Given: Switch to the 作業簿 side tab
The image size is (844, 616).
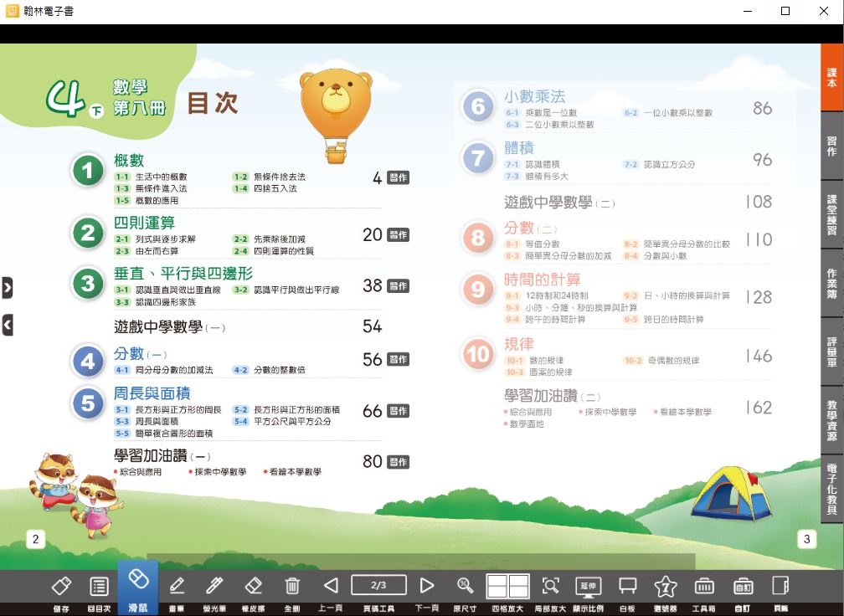Looking at the screenshot, I should coord(832,283).
